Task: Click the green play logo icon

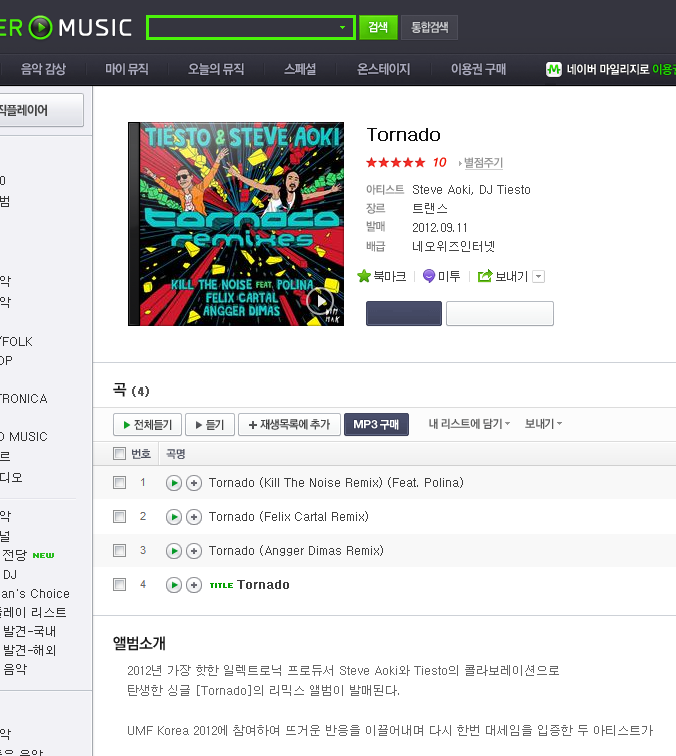Action: click(41, 27)
